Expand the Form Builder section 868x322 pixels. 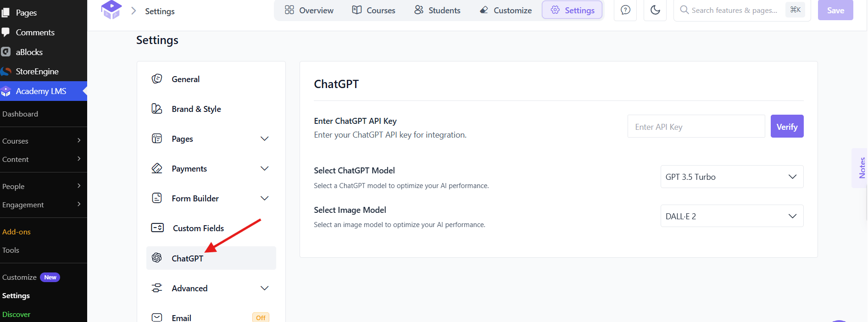click(x=265, y=198)
